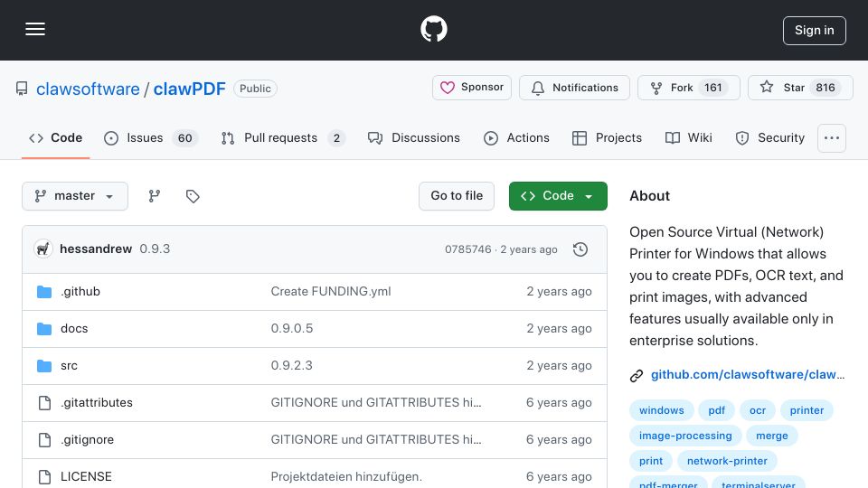Select the windows topic tag
This screenshot has width=868, height=488.
pyautogui.click(x=662, y=410)
